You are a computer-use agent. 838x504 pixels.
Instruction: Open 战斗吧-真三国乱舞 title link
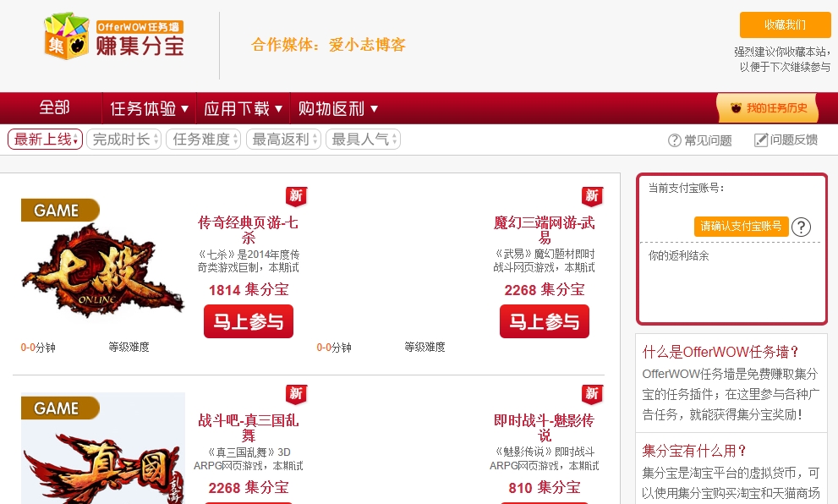pos(249,428)
